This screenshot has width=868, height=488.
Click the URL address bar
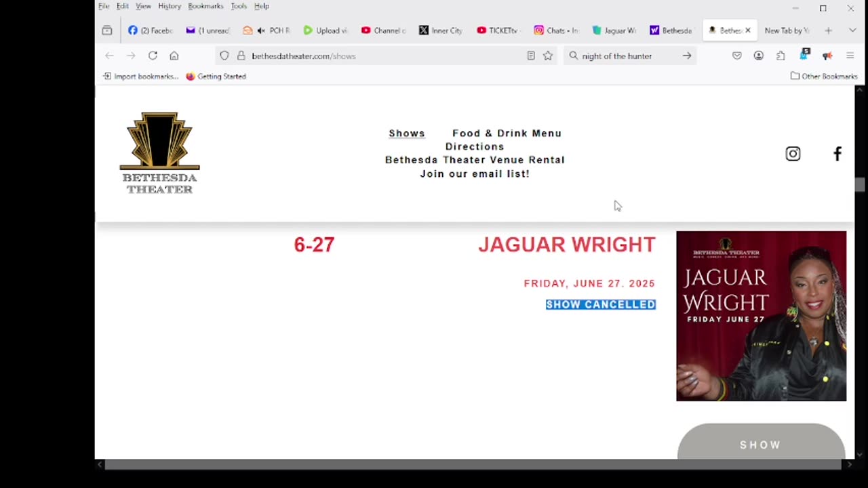point(387,56)
